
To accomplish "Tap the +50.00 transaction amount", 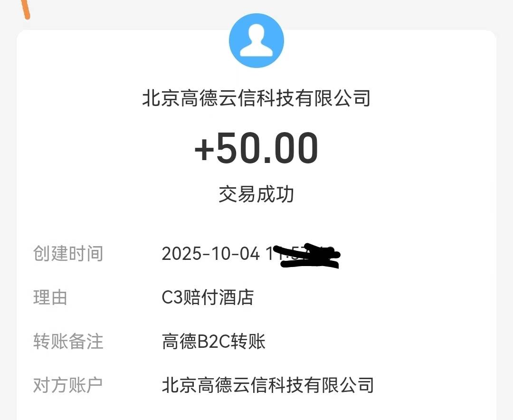I will click(256, 149).
